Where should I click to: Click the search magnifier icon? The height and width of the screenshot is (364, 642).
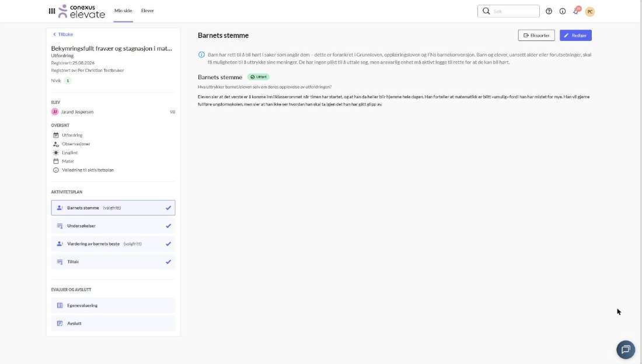[486, 11]
